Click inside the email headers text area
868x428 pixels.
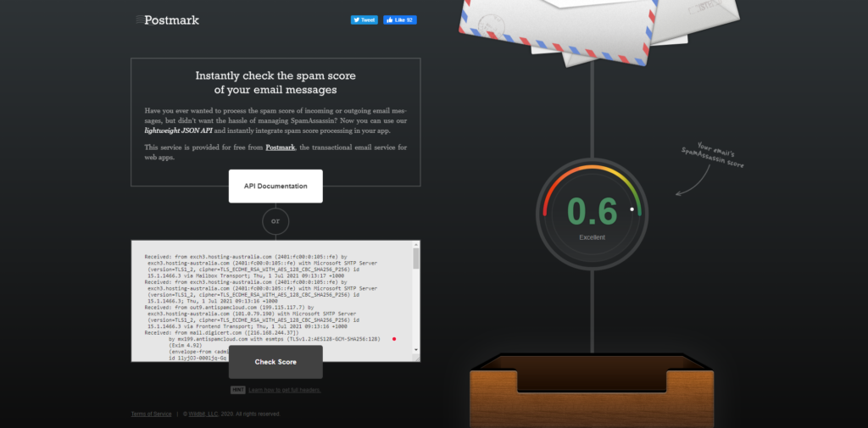(271, 301)
